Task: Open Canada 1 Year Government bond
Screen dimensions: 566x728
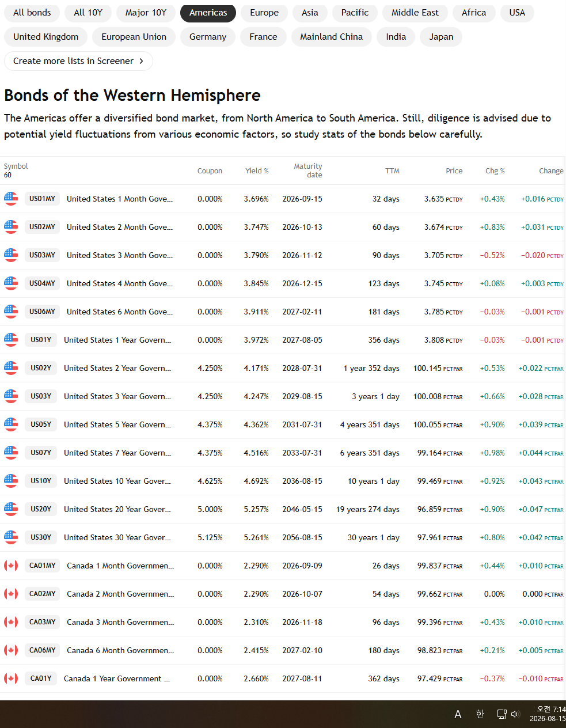Action: (117, 678)
